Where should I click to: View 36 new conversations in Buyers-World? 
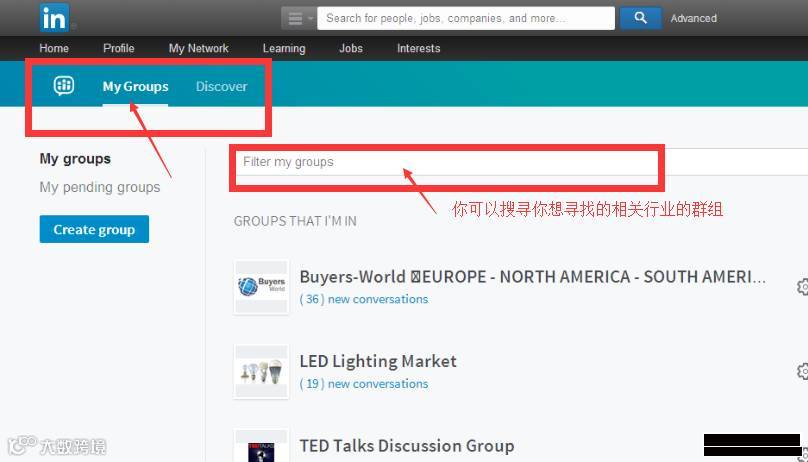pos(364,299)
